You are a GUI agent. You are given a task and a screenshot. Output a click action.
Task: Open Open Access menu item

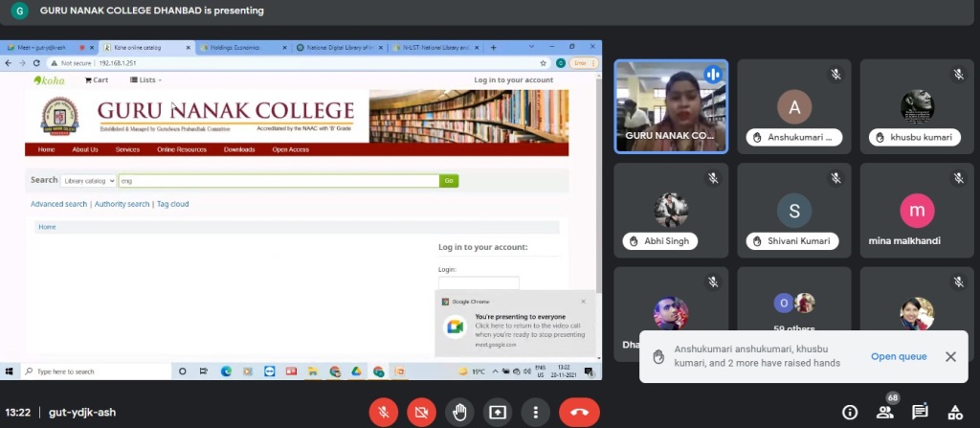(291, 149)
